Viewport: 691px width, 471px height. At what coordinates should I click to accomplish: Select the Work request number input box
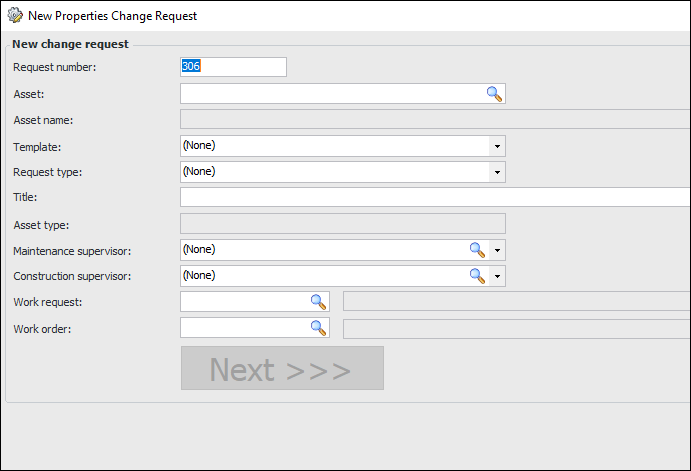tap(243, 302)
